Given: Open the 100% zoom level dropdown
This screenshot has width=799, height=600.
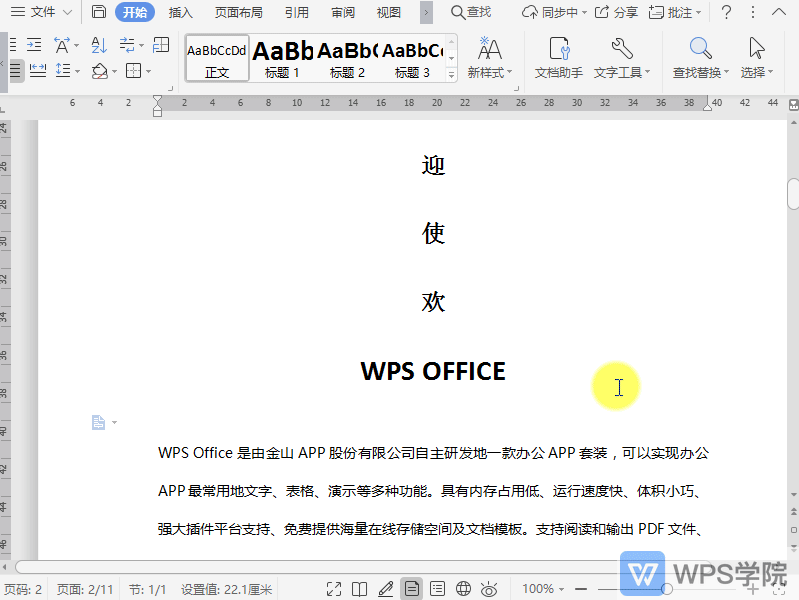Looking at the screenshot, I should point(544,589).
